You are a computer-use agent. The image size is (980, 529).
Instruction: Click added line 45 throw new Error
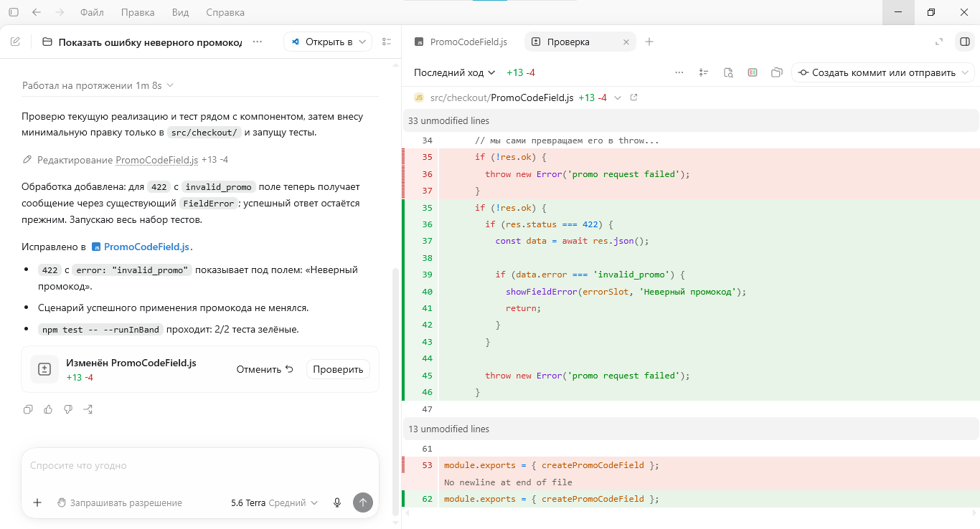click(587, 376)
